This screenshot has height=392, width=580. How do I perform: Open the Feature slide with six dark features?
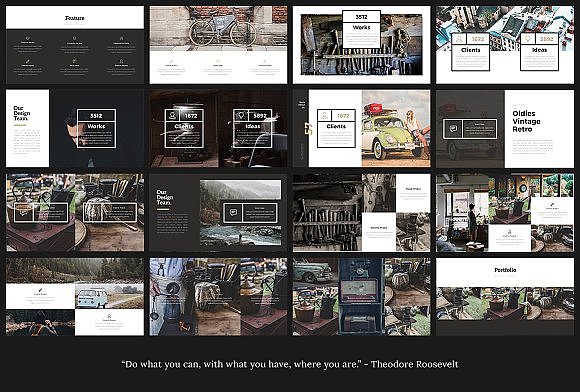[75, 45]
